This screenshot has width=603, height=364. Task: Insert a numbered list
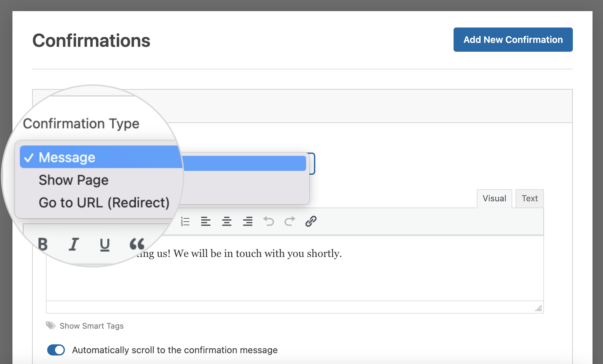coord(185,222)
